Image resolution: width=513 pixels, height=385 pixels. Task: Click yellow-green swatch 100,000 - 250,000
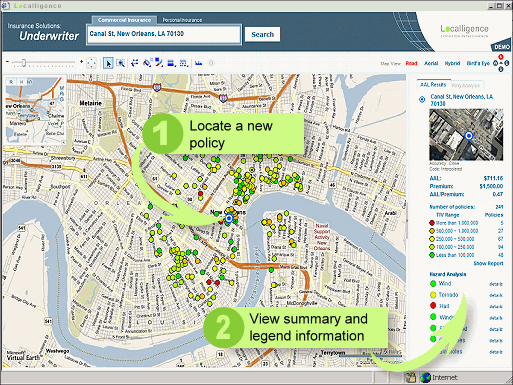pyautogui.click(x=432, y=247)
